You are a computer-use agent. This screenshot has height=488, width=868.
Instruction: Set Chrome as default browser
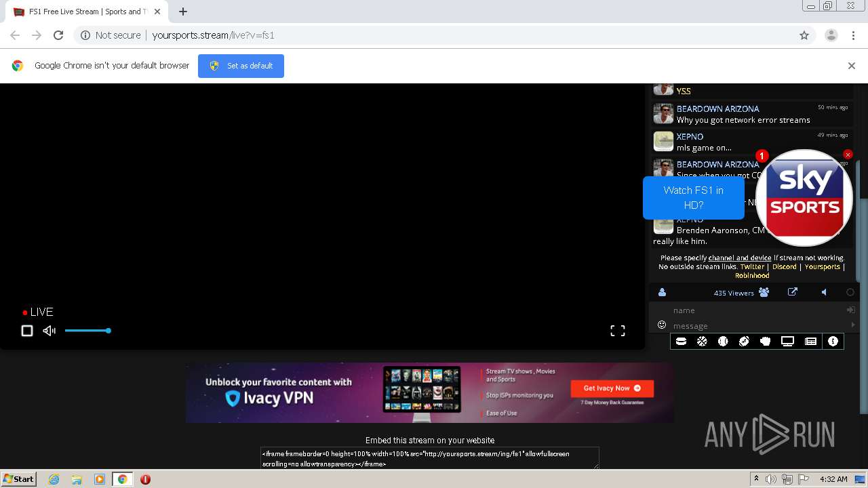241,66
